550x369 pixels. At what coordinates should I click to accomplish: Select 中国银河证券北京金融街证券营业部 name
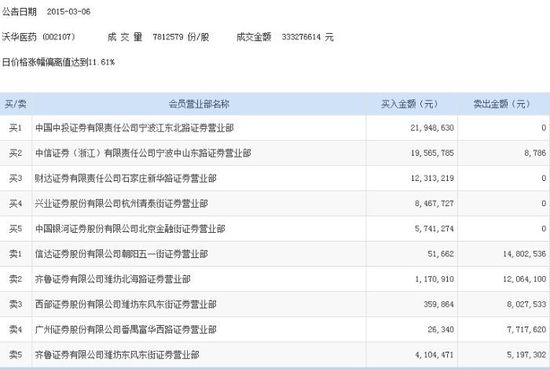coord(130,229)
